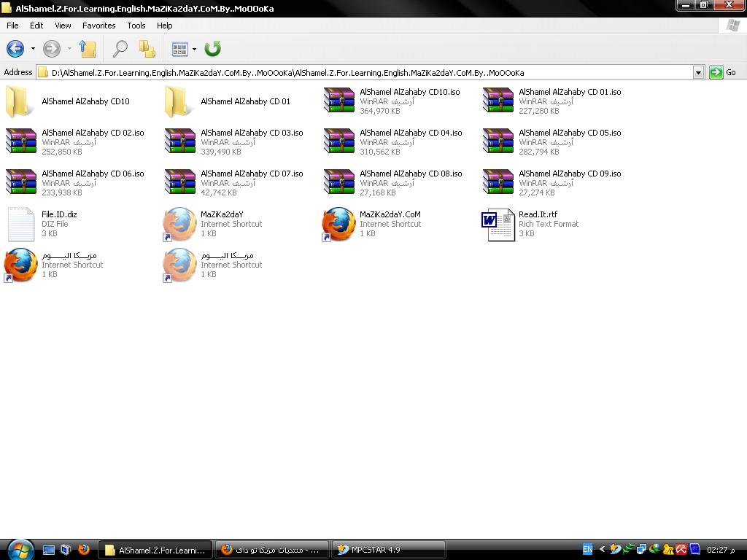
Task: Click the Back navigation arrow button
Action: (x=15, y=49)
